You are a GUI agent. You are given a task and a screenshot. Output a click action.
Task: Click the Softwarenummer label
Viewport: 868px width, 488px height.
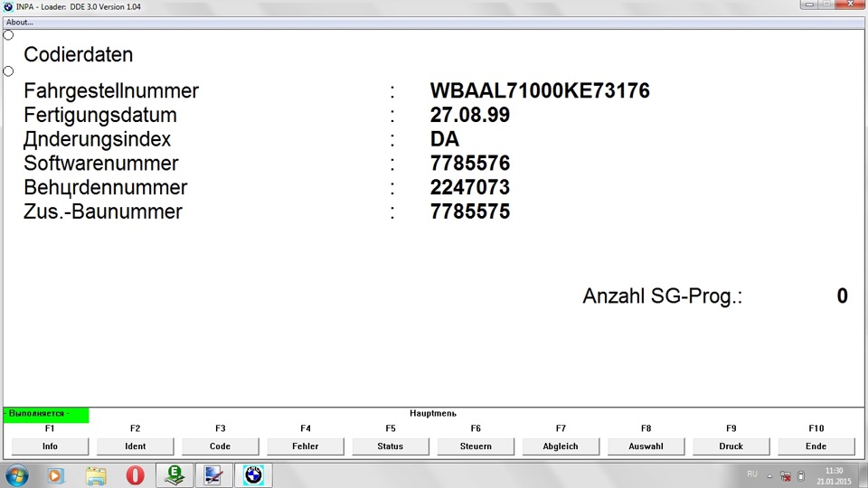point(100,164)
